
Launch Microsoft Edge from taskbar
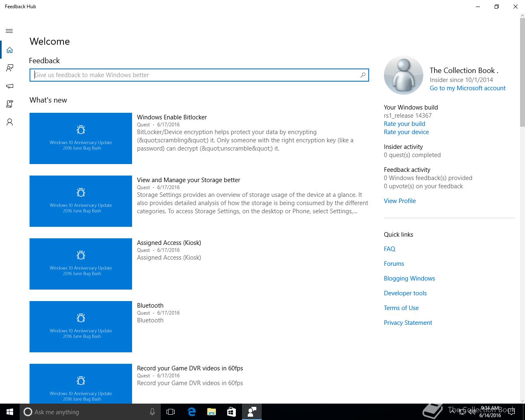click(x=192, y=412)
